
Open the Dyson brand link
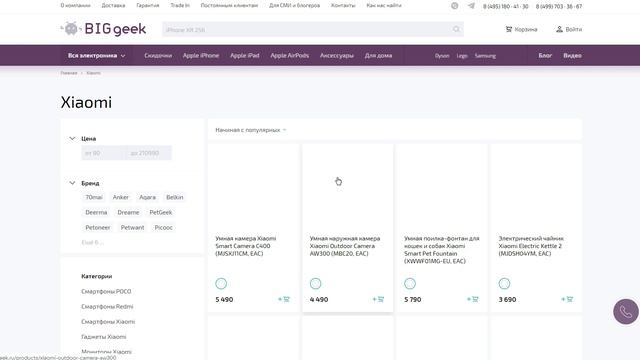tap(442, 56)
